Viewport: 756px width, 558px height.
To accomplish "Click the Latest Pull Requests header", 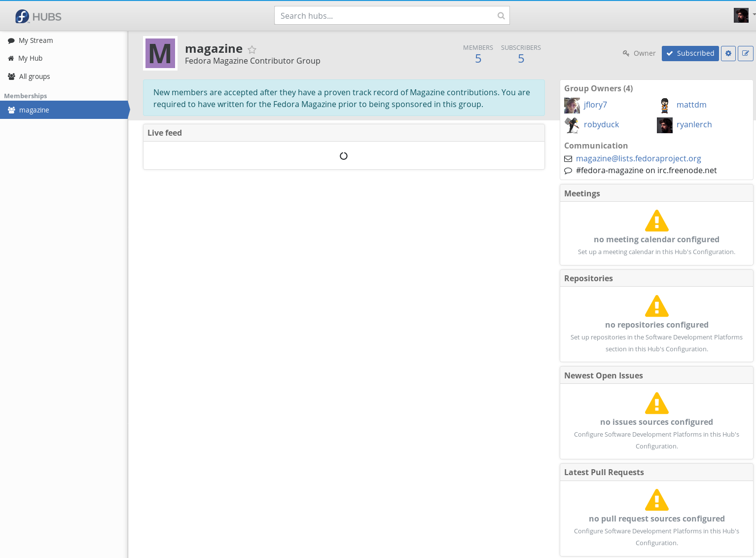I will (656, 472).
